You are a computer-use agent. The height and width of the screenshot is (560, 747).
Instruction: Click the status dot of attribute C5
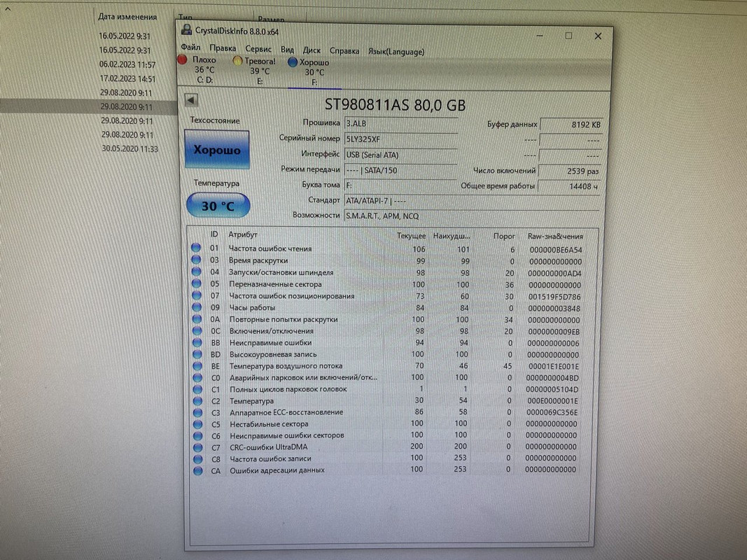(x=197, y=423)
